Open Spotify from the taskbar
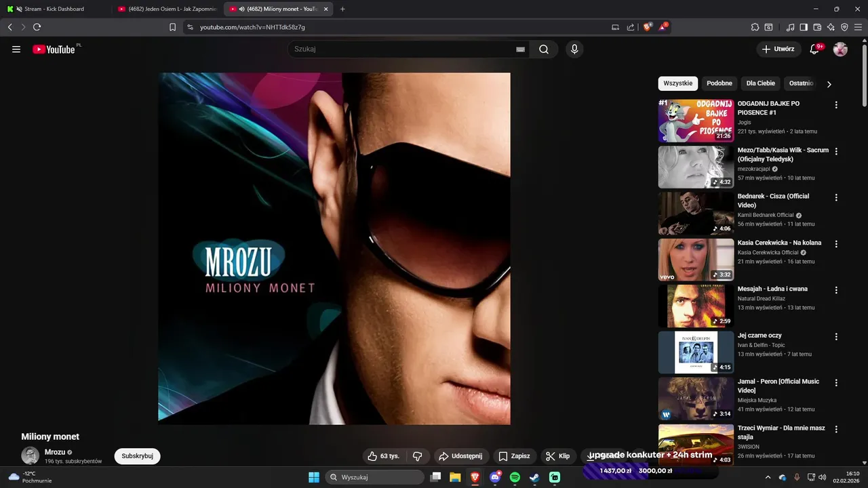Viewport: 868px width, 488px height. tap(515, 477)
